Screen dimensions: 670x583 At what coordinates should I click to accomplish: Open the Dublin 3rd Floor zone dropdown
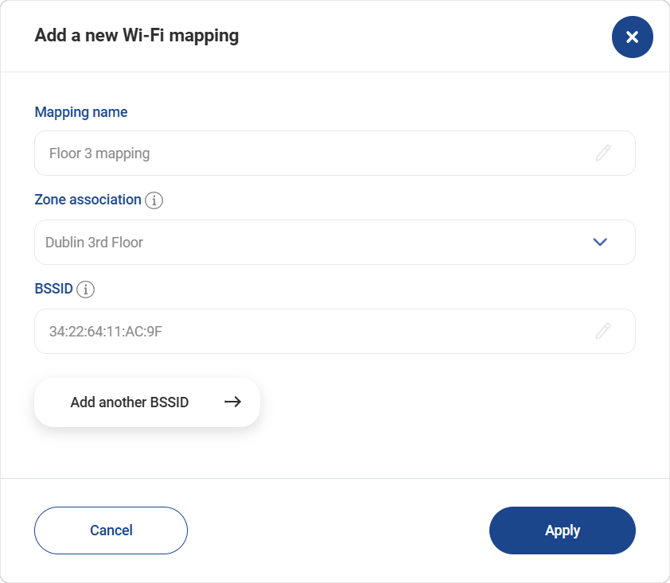click(335, 242)
